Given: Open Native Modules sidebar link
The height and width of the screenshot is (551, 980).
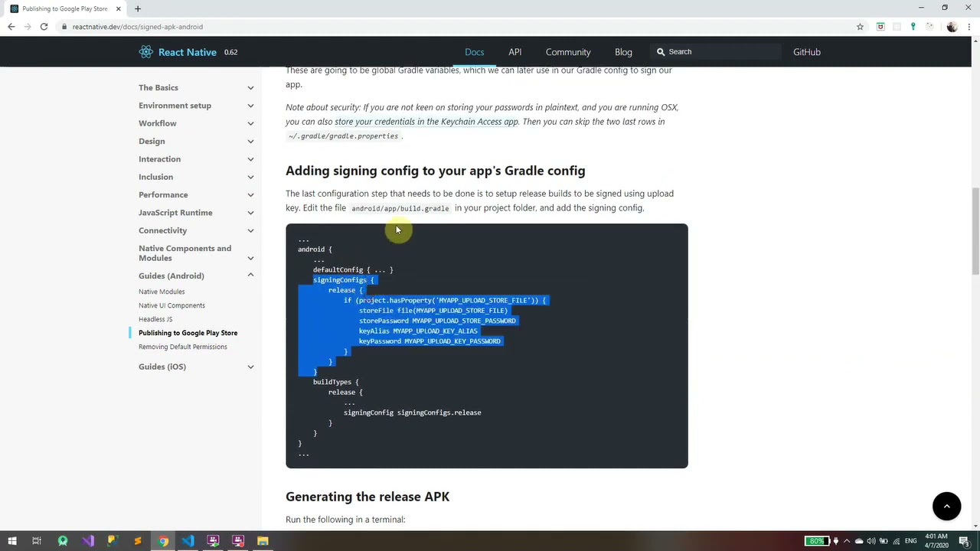Looking at the screenshot, I should (162, 292).
